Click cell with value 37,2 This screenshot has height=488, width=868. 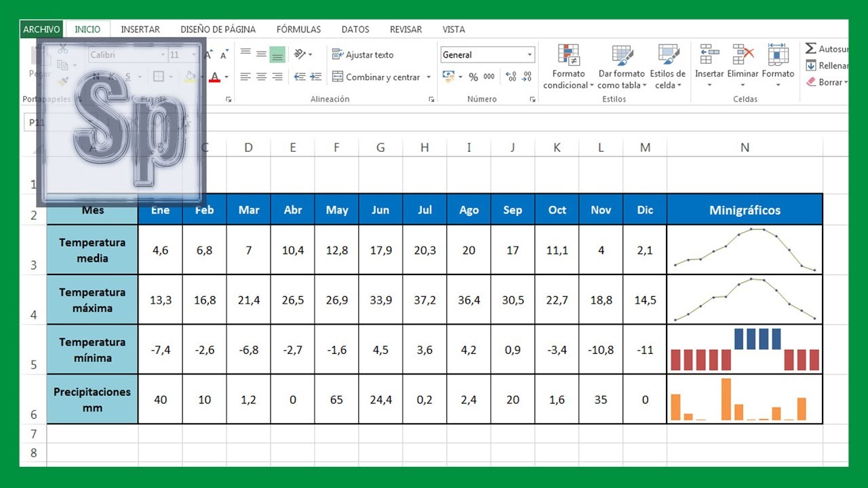click(x=425, y=300)
